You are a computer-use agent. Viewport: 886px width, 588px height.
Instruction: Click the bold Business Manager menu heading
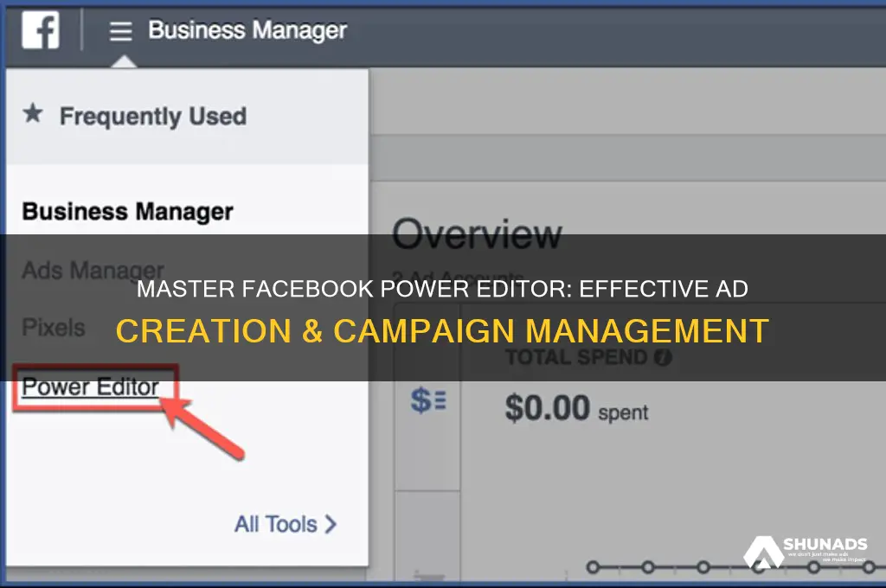tap(128, 212)
